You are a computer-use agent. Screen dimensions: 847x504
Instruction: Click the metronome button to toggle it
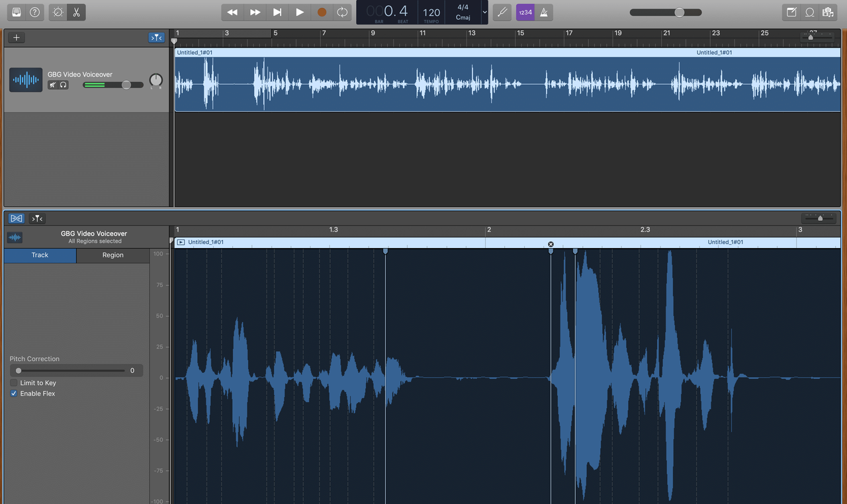pos(544,12)
